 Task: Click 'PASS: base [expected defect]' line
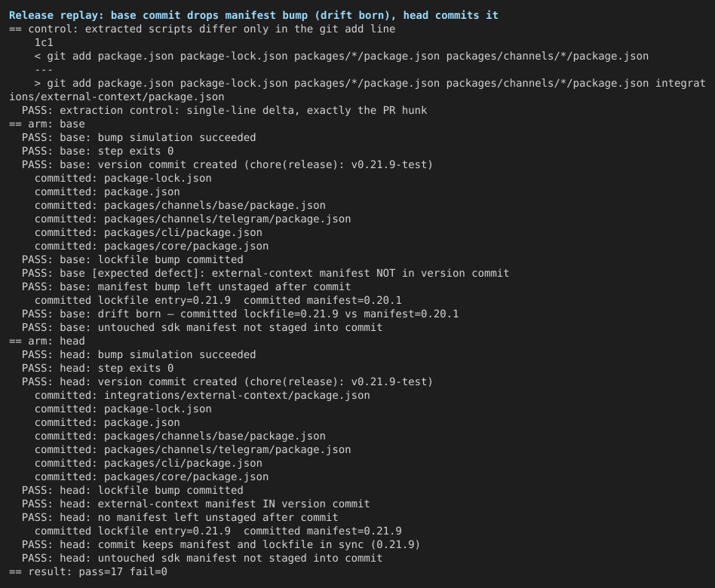pyautogui.click(x=265, y=273)
